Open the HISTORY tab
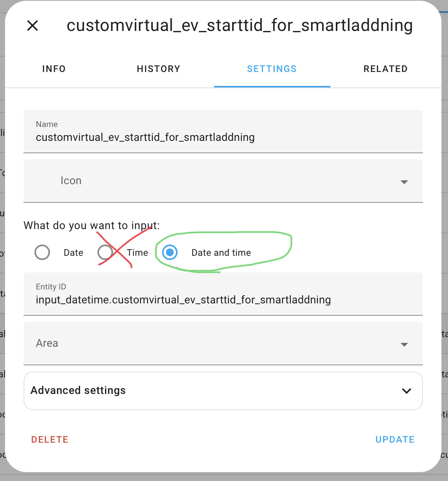Screen dimensions: 448x481 [159, 69]
